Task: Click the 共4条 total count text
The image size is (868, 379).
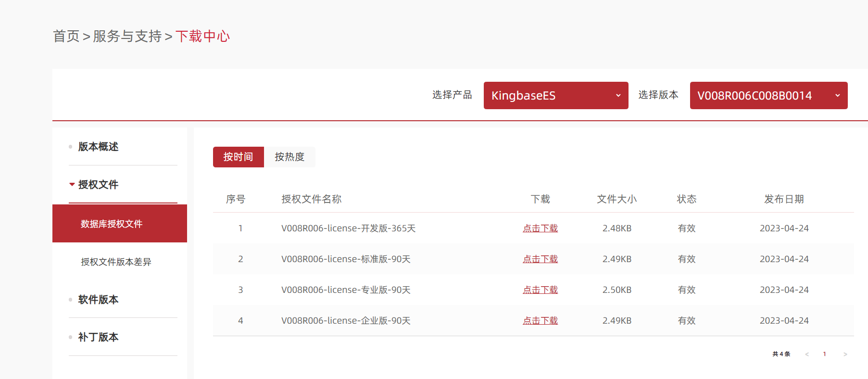Action: (x=781, y=354)
